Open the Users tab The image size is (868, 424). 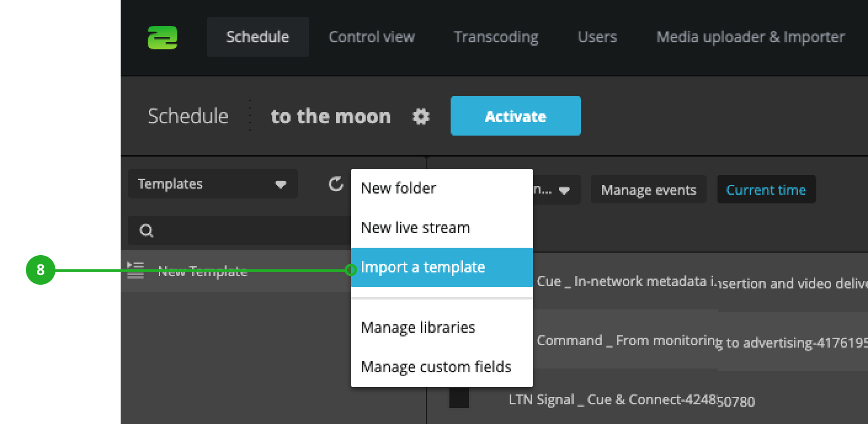(x=597, y=37)
